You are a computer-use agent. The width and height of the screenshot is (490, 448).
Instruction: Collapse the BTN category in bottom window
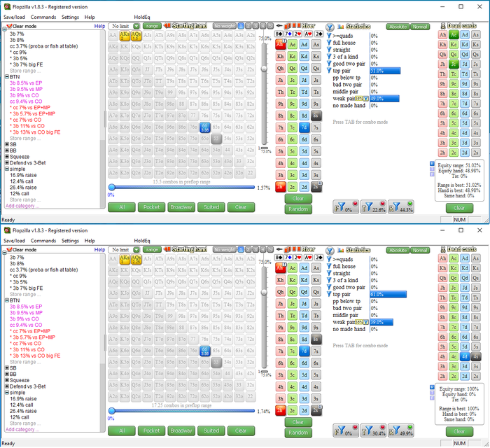(x=7, y=300)
